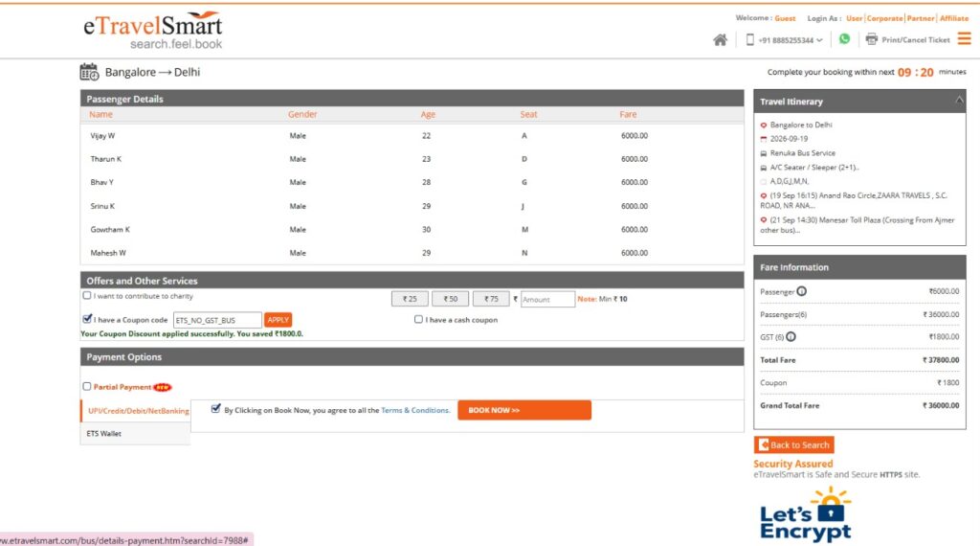980x546 pixels.
Task: Show GST info icon
Action: [x=791, y=336]
